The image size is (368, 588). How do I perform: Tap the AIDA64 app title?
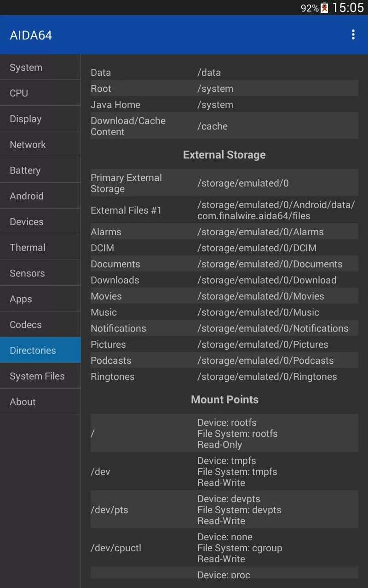pyautogui.click(x=31, y=35)
